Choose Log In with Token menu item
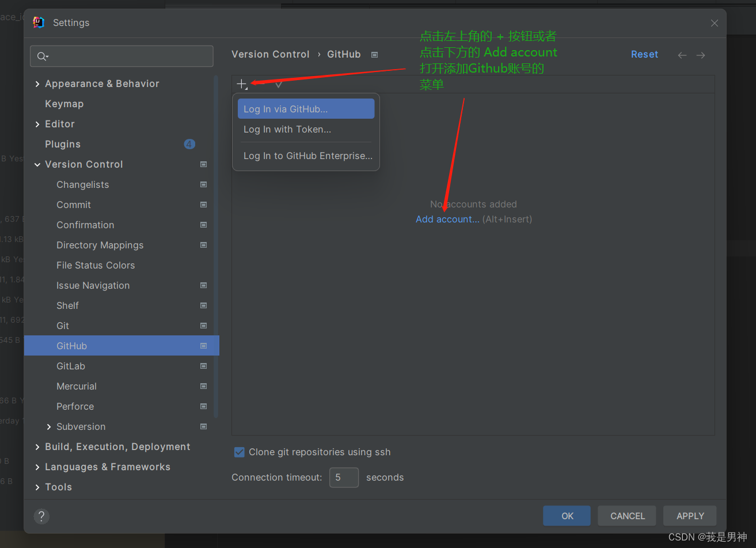756x548 pixels. [306, 129]
